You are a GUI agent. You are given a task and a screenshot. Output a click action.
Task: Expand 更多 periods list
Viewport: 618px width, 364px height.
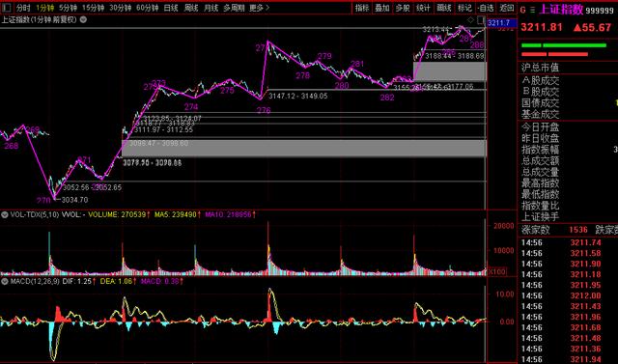[260, 8]
